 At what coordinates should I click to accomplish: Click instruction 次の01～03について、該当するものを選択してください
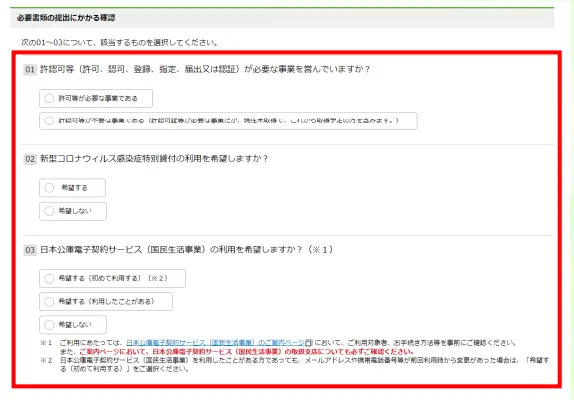[x=120, y=42]
